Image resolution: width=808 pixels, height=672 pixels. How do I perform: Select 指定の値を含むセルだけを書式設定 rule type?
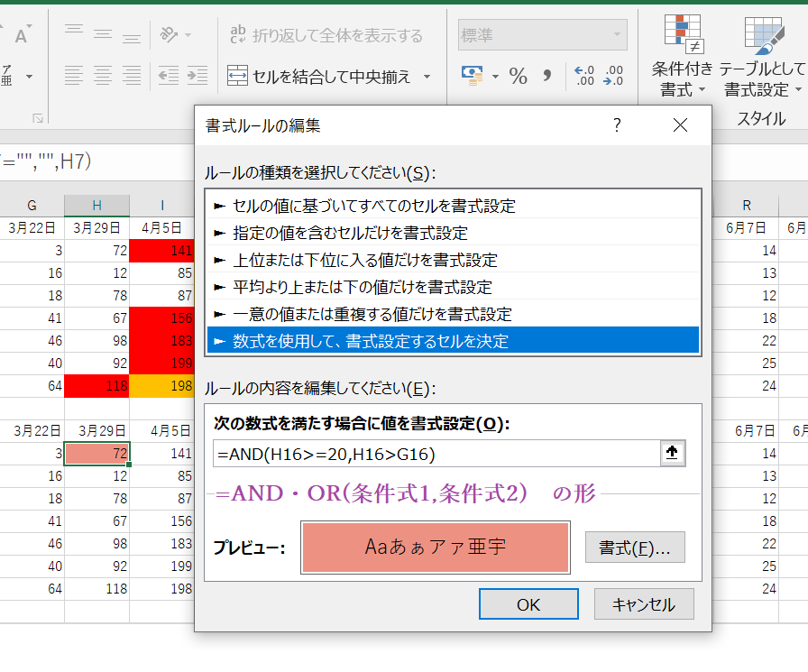click(453, 233)
